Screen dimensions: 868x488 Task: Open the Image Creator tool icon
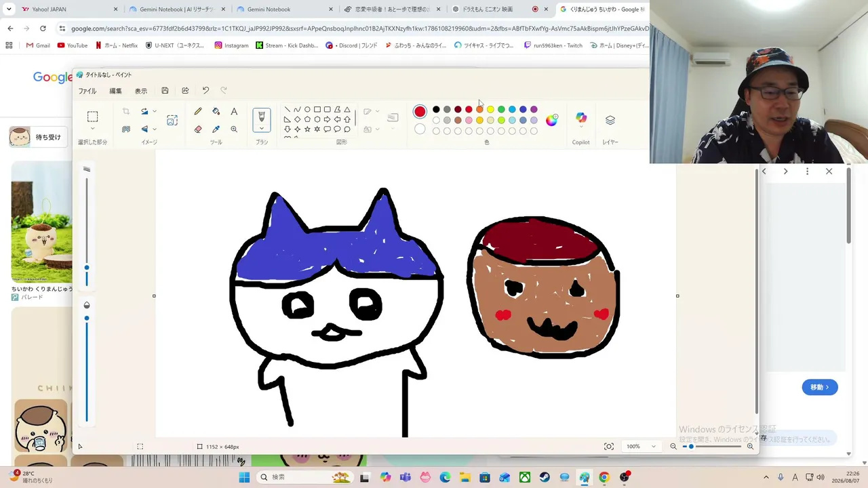click(172, 120)
